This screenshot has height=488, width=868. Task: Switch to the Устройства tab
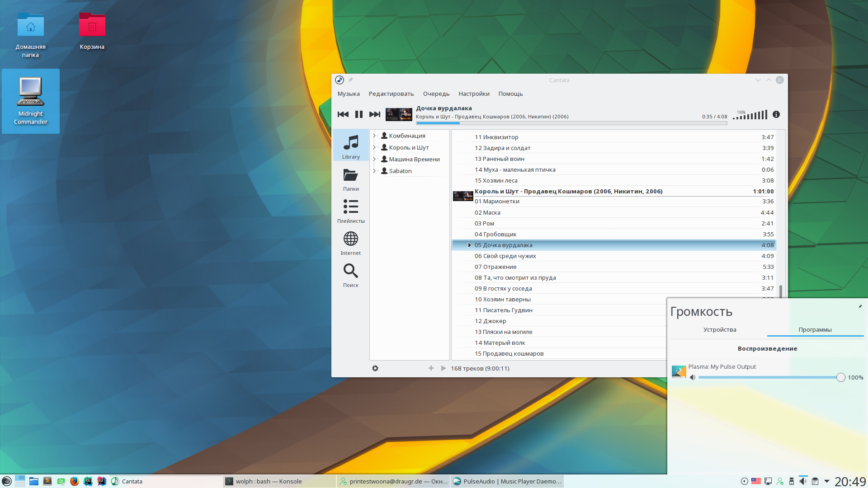(x=720, y=329)
